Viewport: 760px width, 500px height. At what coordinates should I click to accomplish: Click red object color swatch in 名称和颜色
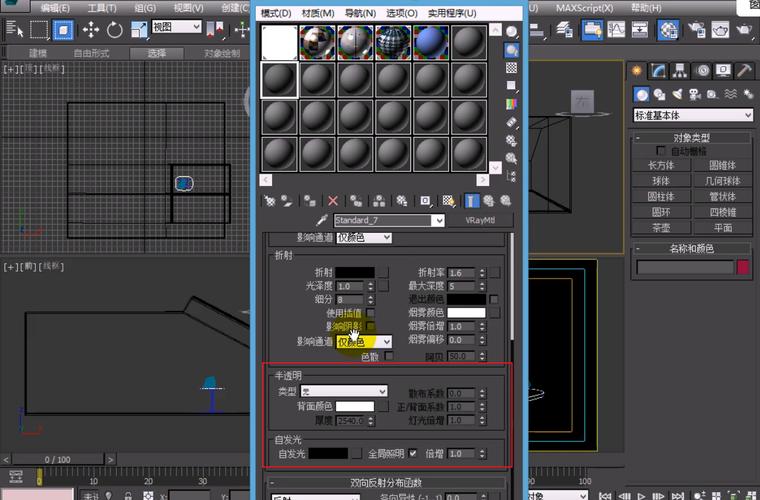743,267
